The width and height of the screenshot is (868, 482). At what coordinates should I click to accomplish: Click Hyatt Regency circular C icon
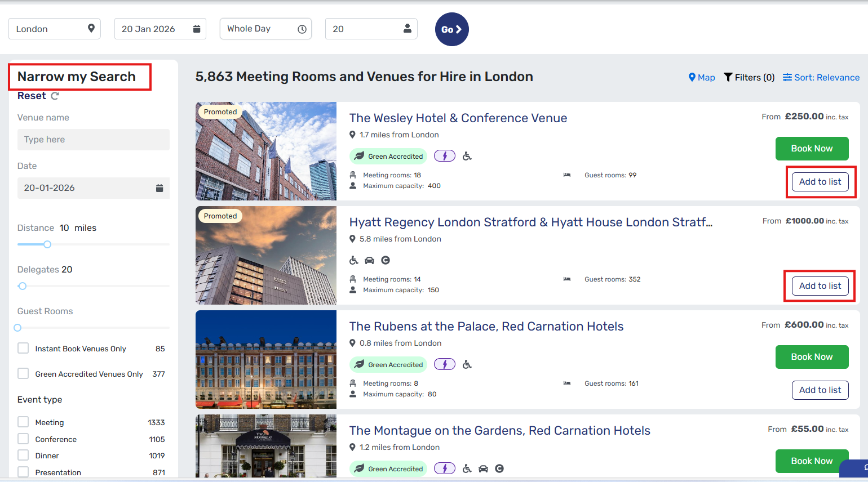pyautogui.click(x=386, y=260)
